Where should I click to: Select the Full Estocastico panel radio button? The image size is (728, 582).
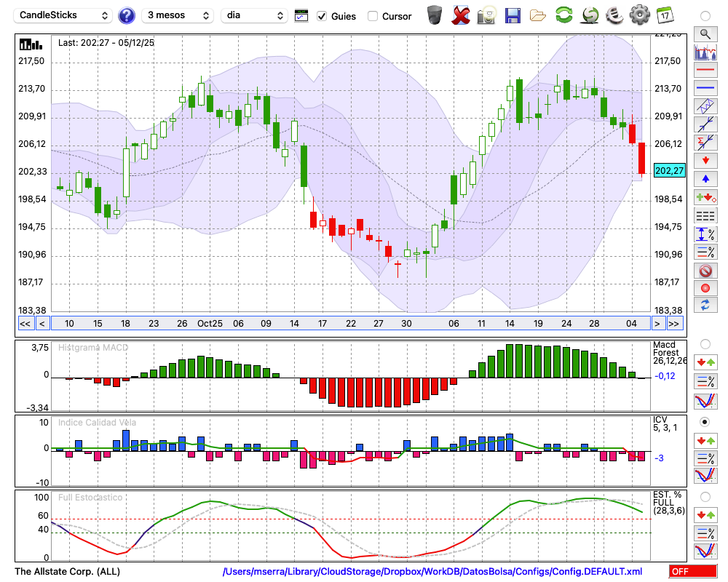click(705, 497)
